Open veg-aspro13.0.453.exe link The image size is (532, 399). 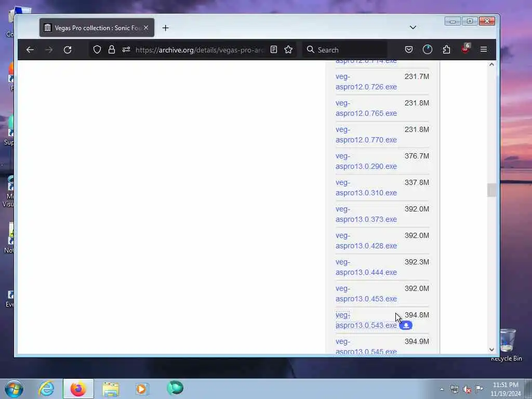(366, 294)
